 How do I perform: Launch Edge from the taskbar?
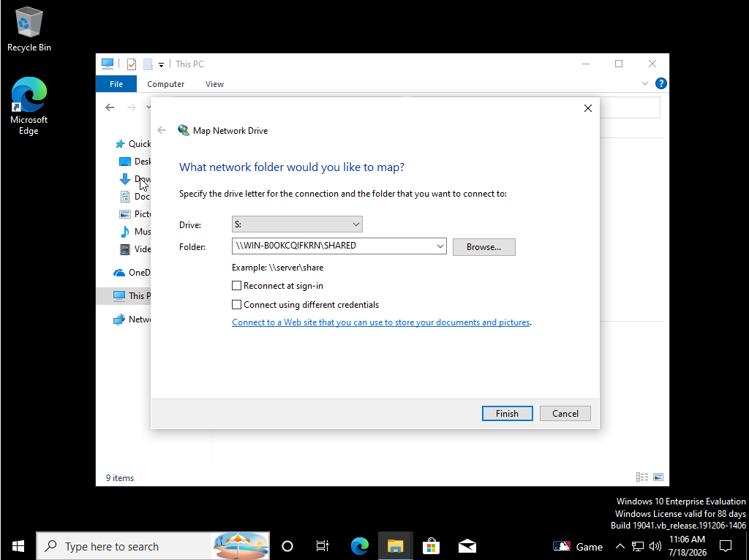point(359,546)
